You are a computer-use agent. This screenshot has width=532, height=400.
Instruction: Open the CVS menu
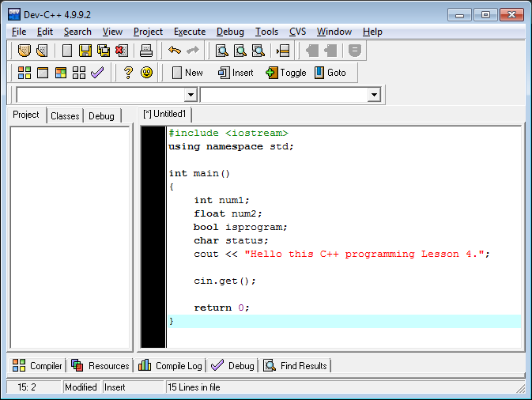[297, 32]
